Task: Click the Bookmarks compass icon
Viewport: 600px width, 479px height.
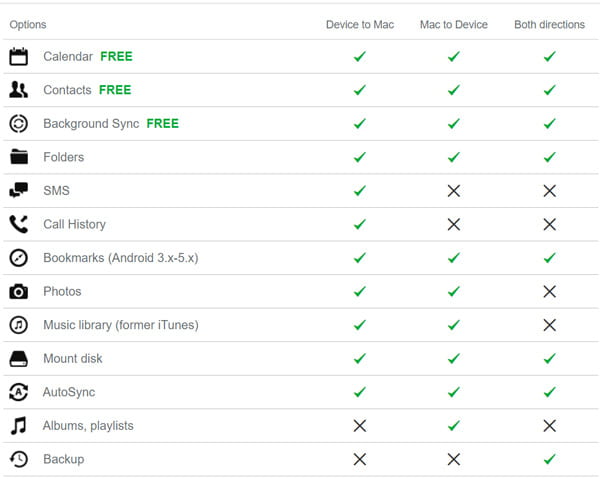Action: click(x=18, y=258)
